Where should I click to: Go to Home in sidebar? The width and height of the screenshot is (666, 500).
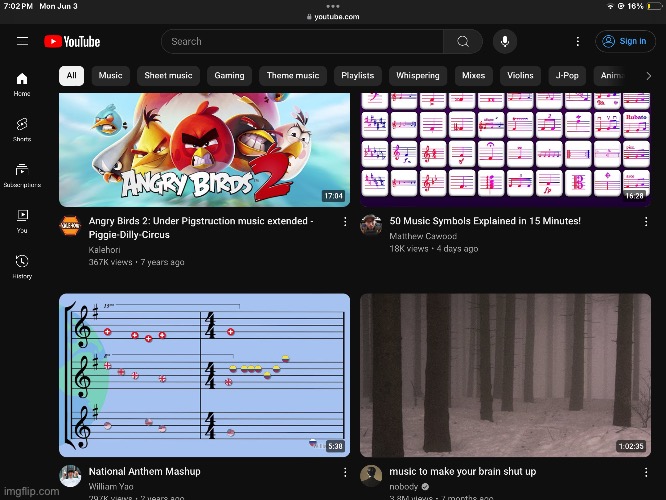22,85
